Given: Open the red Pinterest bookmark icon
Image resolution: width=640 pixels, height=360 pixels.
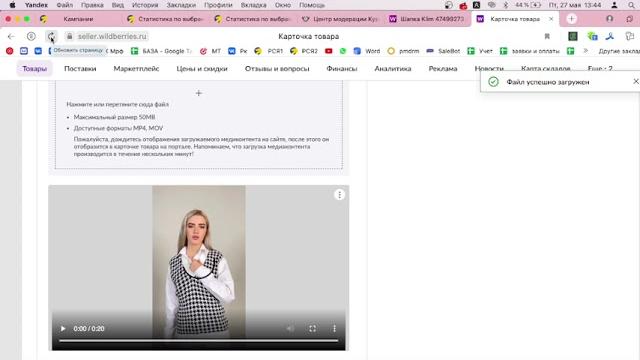Looking at the screenshot, I should pos(9,51).
